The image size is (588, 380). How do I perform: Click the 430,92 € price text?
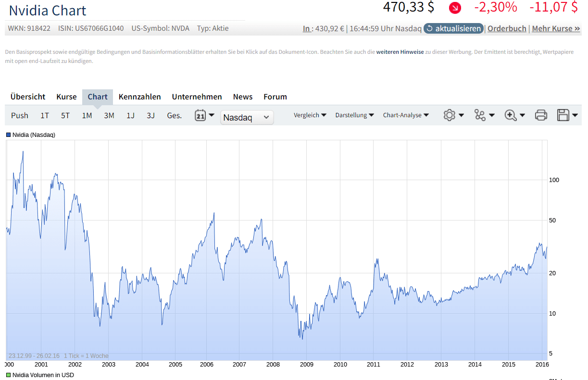[x=329, y=28]
